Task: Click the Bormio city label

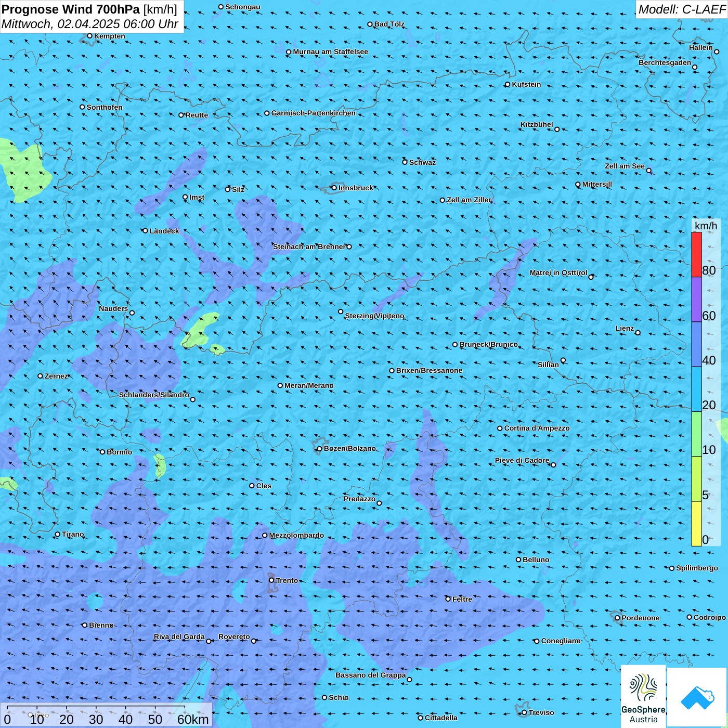Action: pyautogui.click(x=119, y=452)
